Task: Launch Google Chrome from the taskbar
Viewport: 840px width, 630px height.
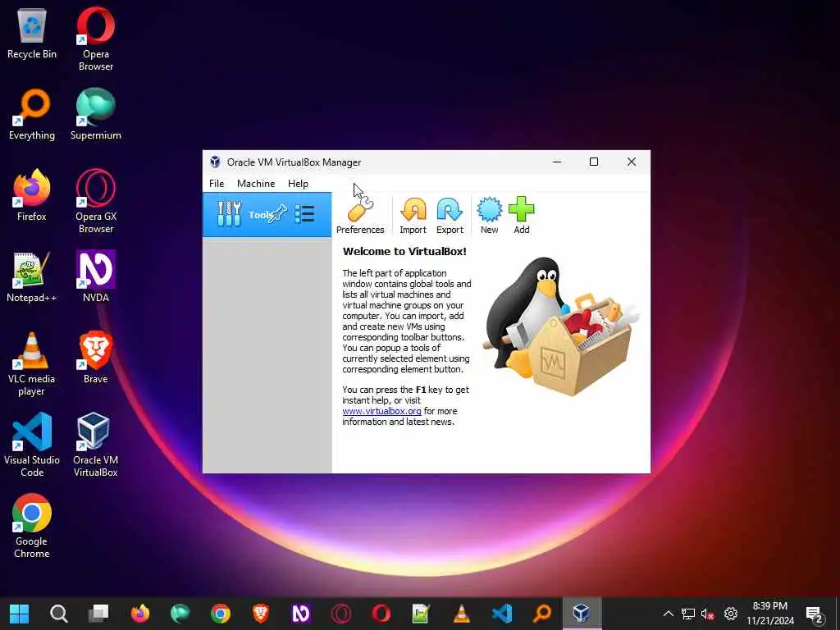Action: [x=220, y=614]
